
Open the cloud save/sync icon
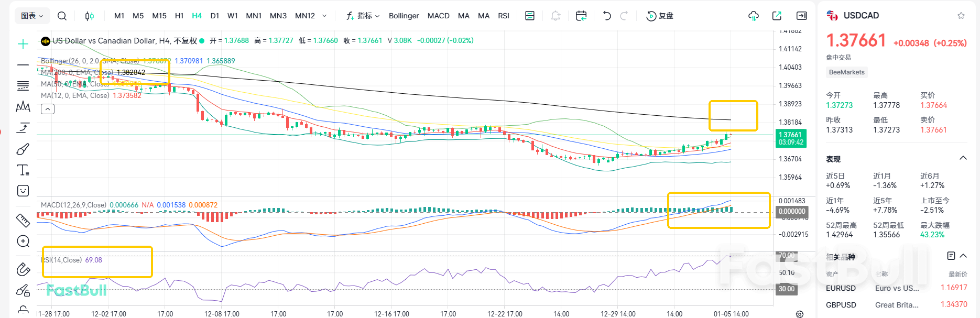pos(753,16)
